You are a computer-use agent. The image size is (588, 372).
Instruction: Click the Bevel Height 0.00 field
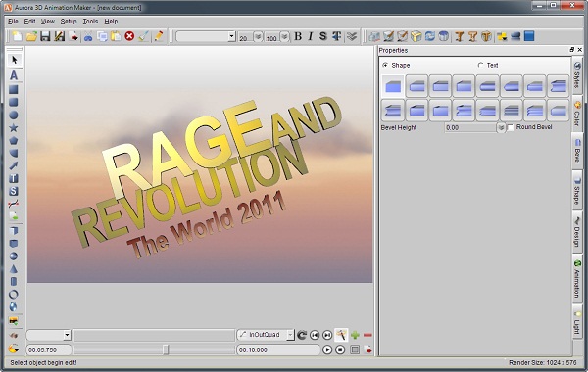(470, 128)
